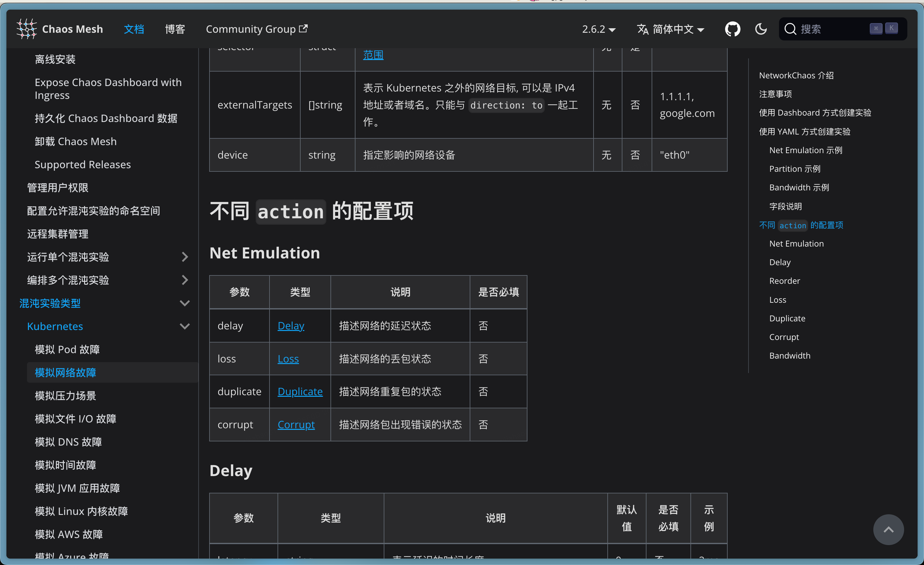
Task: Select the 文档 navigation tab
Action: tap(134, 29)
